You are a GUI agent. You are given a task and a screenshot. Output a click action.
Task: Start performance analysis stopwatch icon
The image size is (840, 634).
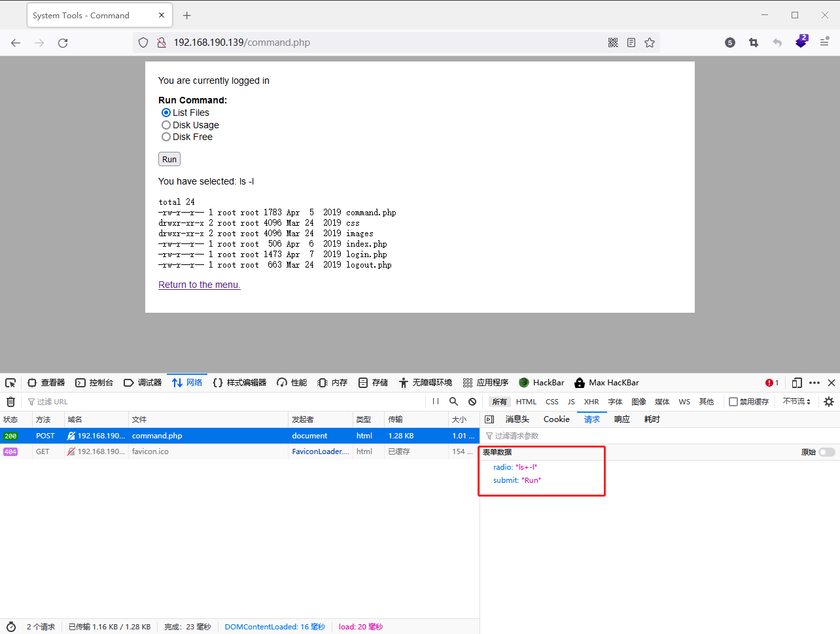click(x=11, y=627)
